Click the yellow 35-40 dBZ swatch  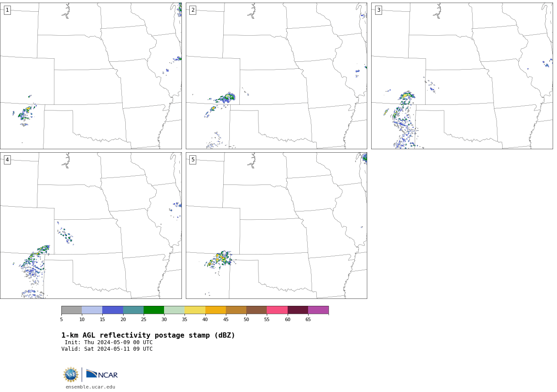click(x=195, y=310)
